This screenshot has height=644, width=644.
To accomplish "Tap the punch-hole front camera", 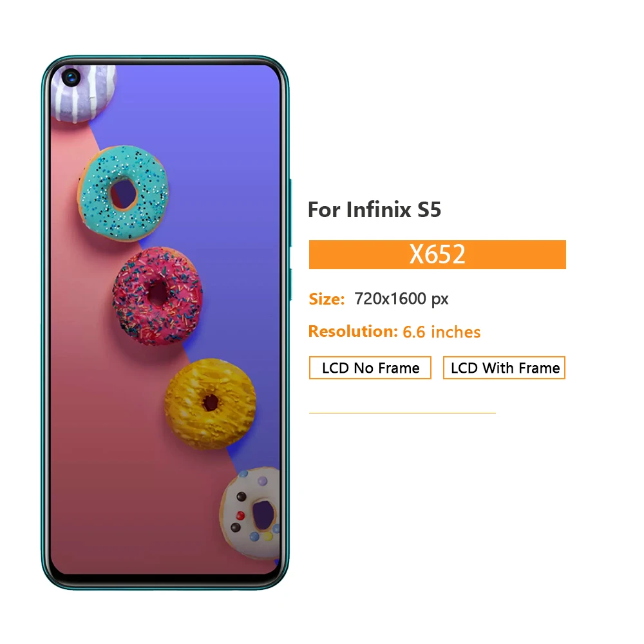I will click(71, 77).
